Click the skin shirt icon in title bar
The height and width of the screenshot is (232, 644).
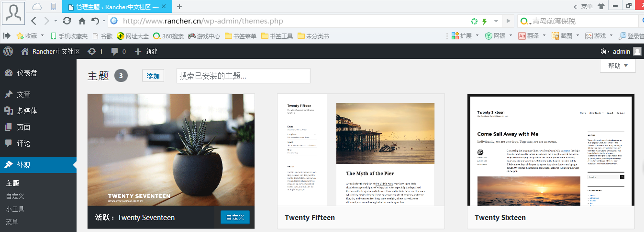tap(601, 7)
